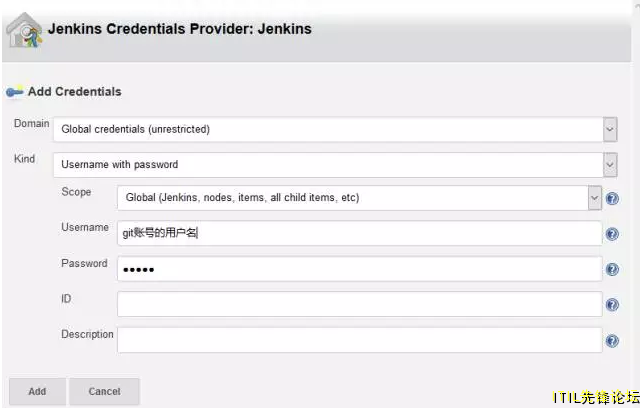Open help for the ID field
Image resolution: width=640 pixels, height=408 pixels.
point(612,305)
